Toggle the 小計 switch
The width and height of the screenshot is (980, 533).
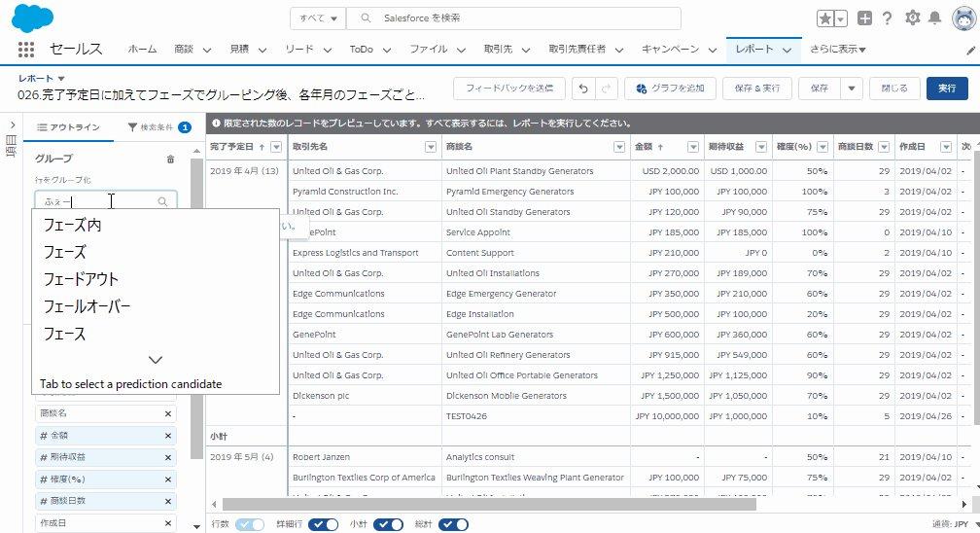[388, 524]
